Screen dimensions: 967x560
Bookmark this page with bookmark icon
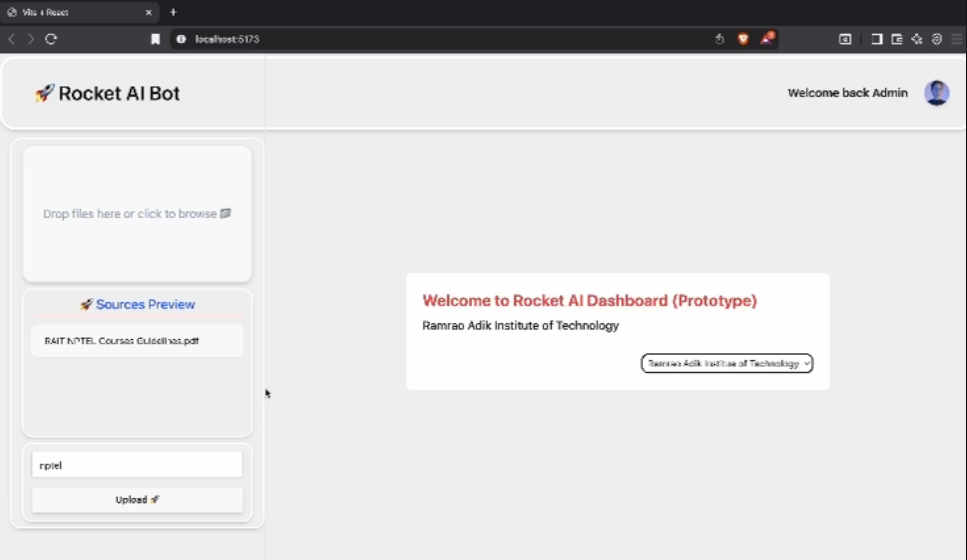pyautogui.click(x=155, y=39)
